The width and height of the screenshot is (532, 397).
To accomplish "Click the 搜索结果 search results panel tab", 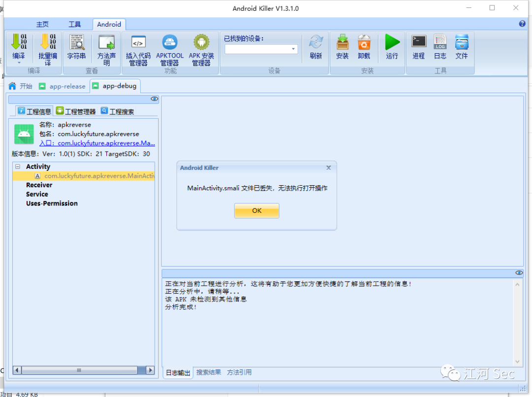I will [208, 372].
